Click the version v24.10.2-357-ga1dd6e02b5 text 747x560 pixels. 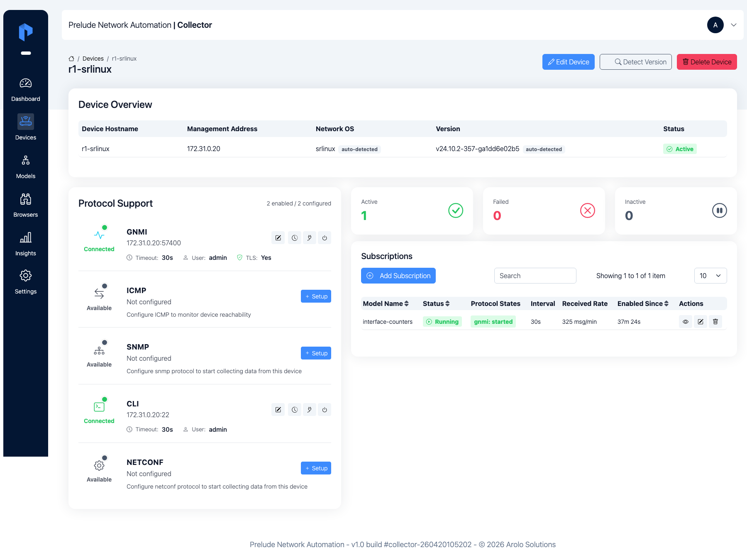click(477, 149)
